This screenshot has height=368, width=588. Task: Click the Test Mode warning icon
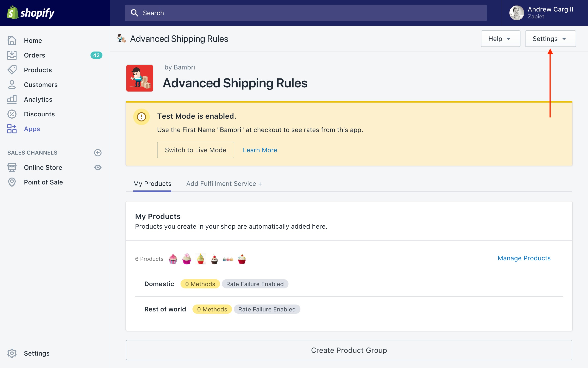141,117
